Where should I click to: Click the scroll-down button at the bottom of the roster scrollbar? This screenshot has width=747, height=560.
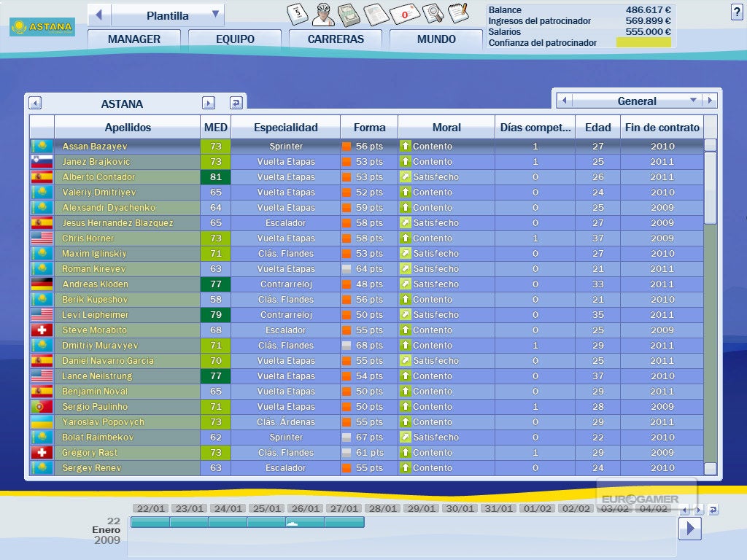[711, 469]
